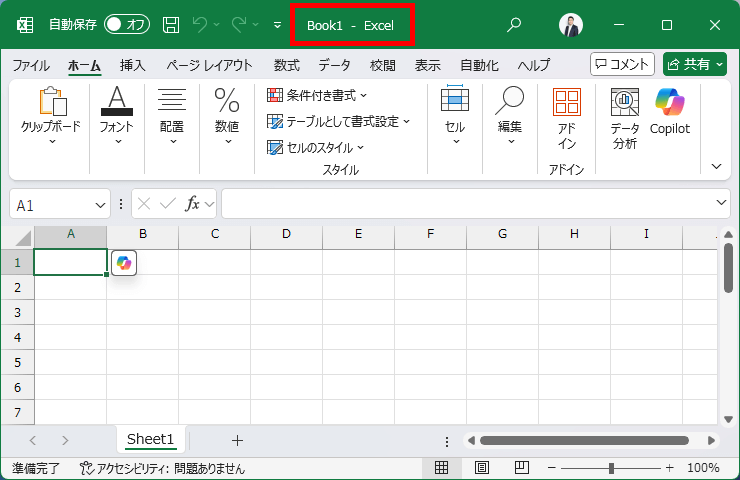Select row 4 header
This screenshot has height=480, width=740.
17,337
